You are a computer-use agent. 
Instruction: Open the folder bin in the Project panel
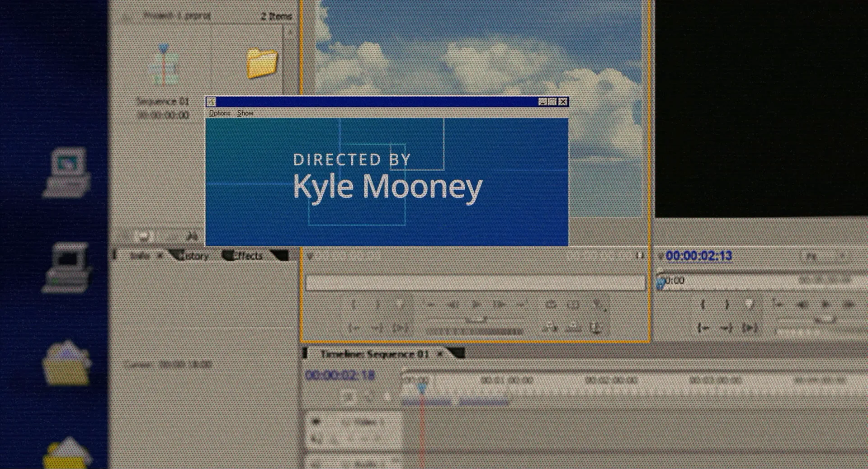pos(262,63)
